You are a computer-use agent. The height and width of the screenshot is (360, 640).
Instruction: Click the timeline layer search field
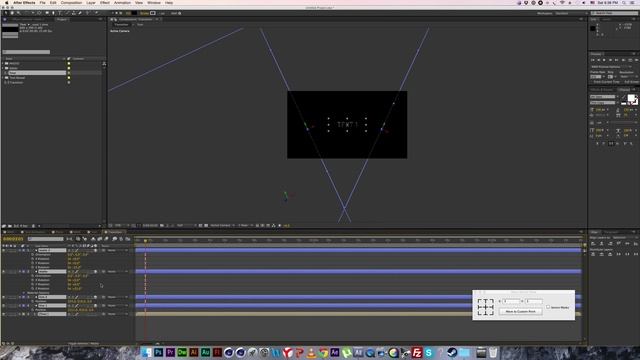[46, 239]
